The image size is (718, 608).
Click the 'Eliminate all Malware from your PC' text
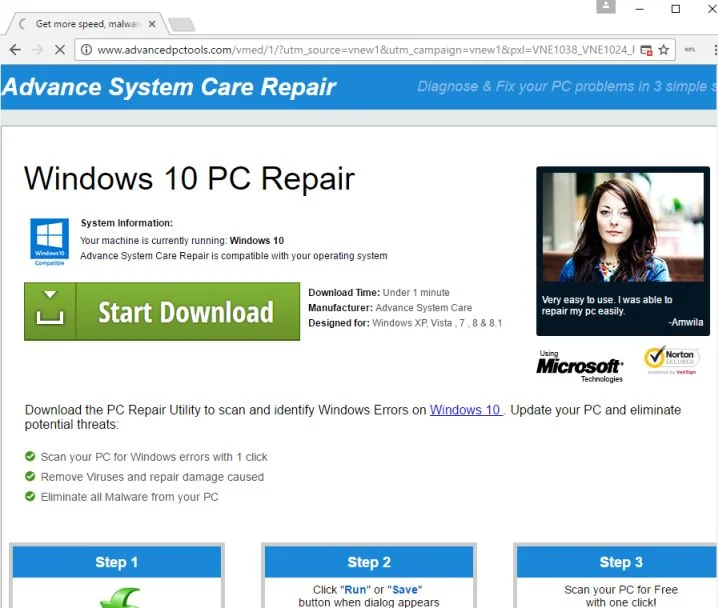click(x=130, y=497)
